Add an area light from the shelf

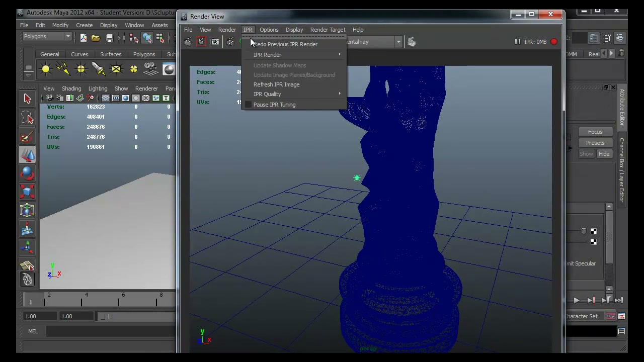tap(116, 69)
